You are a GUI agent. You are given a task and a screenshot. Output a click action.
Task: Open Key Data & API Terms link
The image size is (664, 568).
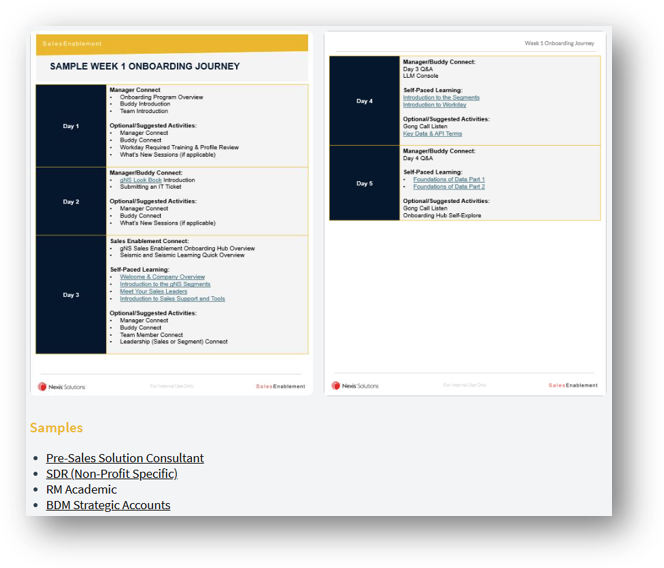(432, 133)
